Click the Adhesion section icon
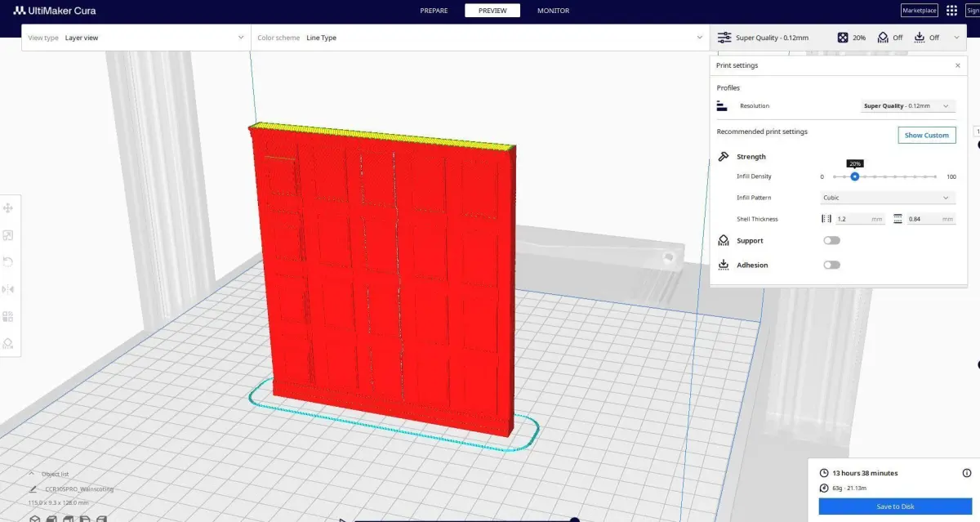Screen dimensions: 980x522 tap(723, 265)
